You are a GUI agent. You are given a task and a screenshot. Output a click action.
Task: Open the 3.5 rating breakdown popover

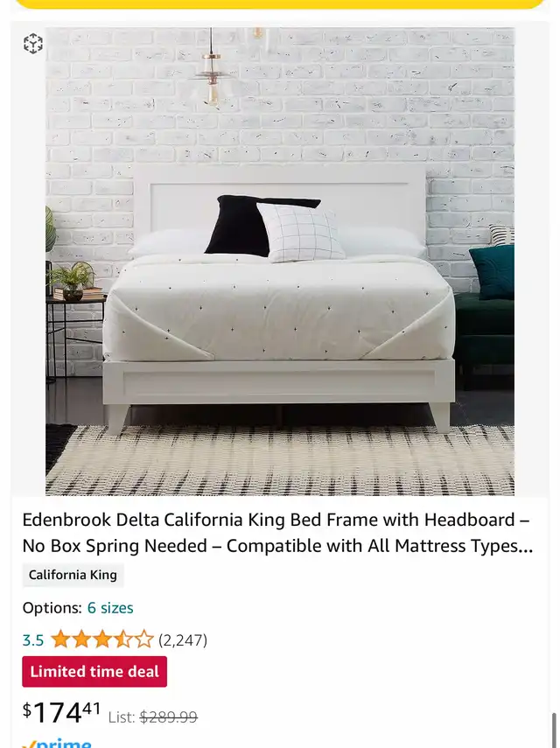[33, 640]
